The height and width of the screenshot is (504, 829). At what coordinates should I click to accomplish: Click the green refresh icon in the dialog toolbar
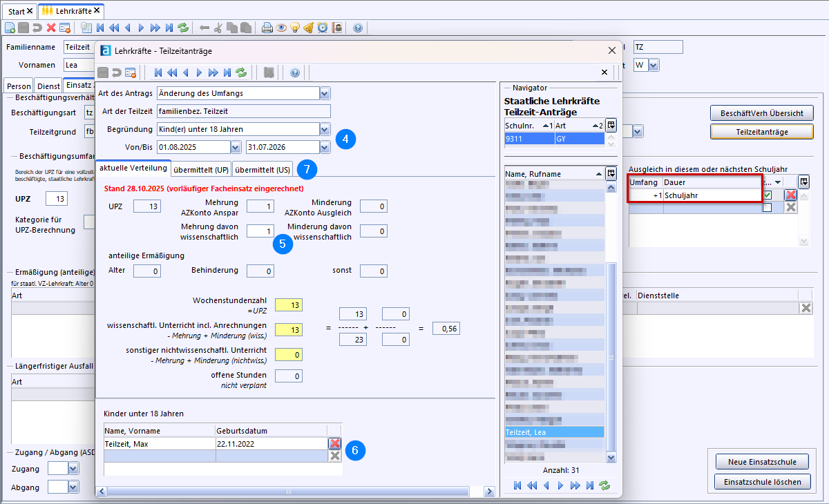pyautogui.click(x=241, y=72)
